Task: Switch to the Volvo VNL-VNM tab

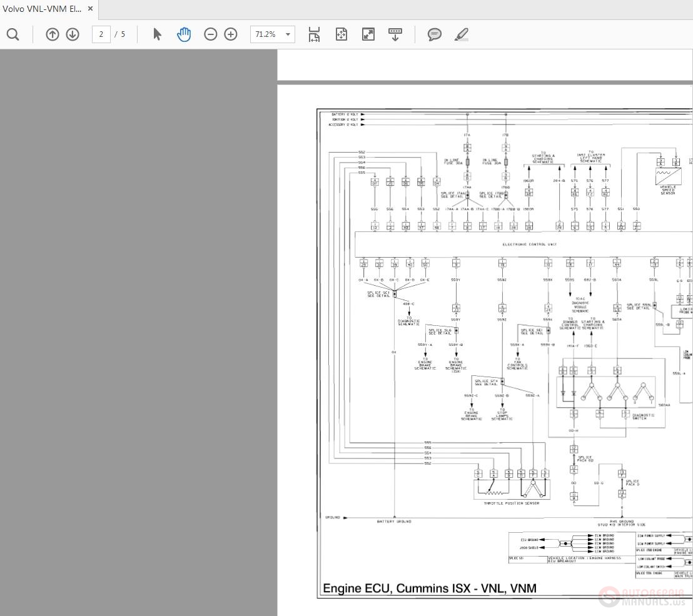Action: click(42, 9)
